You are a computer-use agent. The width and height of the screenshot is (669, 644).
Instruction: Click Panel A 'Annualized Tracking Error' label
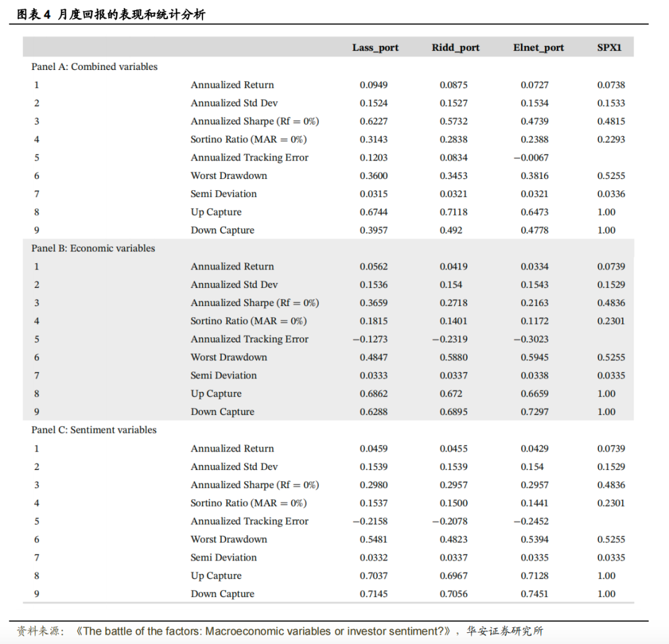249,157
